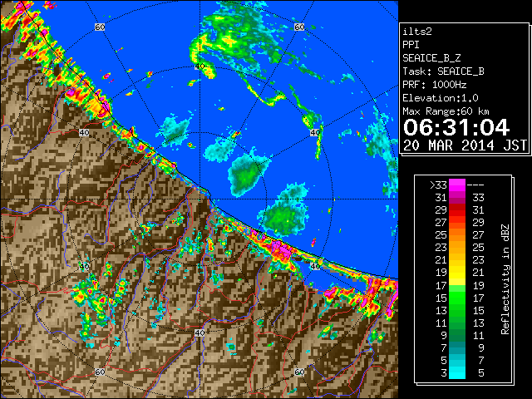Pick the yellow legend band between 19 and 21
The image size is (532, 399).
pyautogui.click(x=457, y=273)
